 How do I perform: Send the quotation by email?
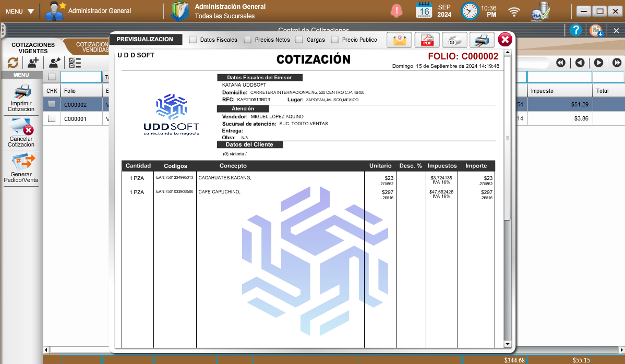tap(400, 40)
